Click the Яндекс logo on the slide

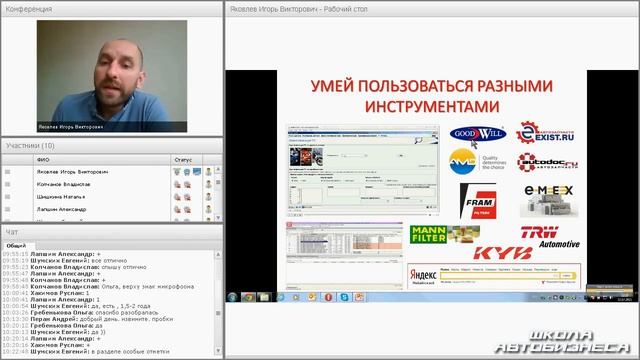423,274
